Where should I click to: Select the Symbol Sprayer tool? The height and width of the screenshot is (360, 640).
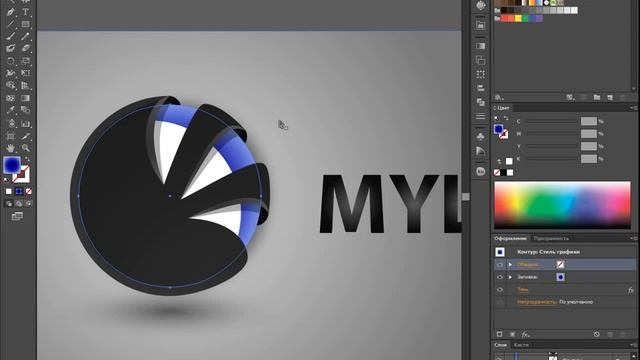pos(11,123)
